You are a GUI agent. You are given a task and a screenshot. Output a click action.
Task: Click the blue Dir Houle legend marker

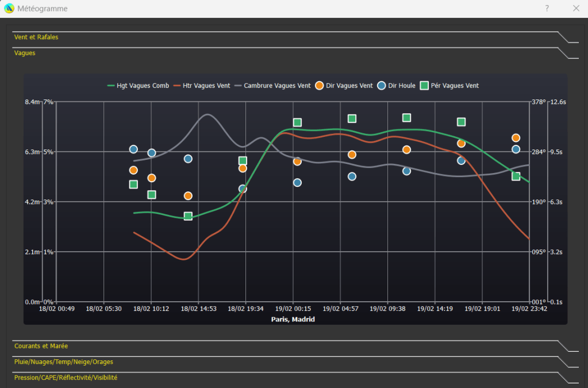pos(382,86)
